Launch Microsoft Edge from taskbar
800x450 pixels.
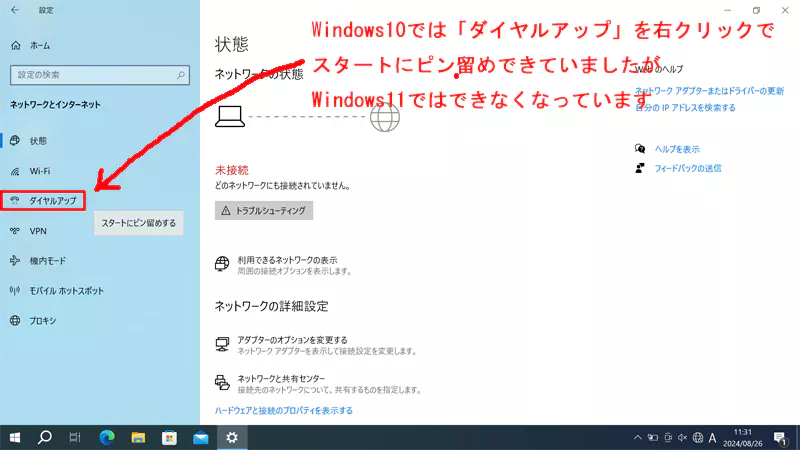(107, 438)
